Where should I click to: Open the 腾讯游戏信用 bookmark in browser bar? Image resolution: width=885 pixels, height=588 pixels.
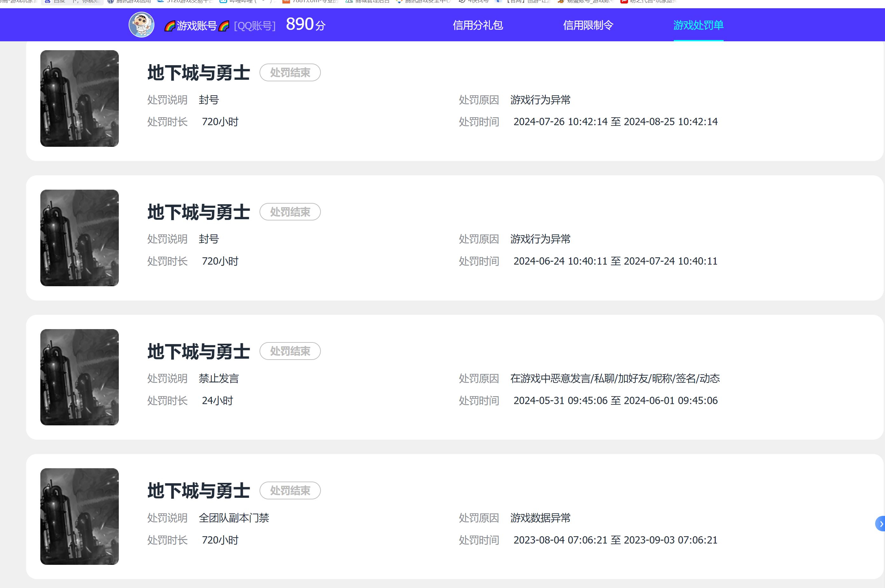(129, 2)
